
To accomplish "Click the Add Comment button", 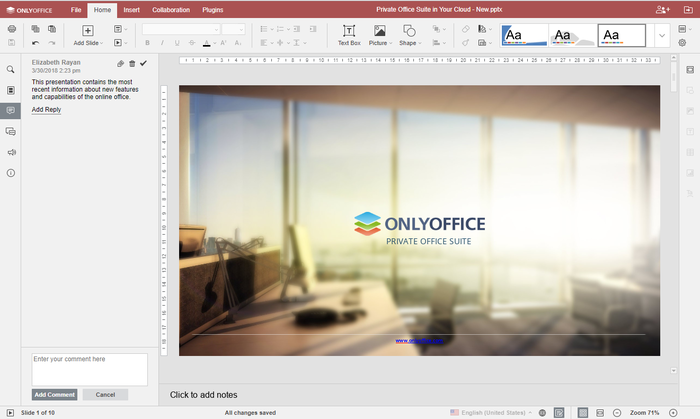I will 54,394.
